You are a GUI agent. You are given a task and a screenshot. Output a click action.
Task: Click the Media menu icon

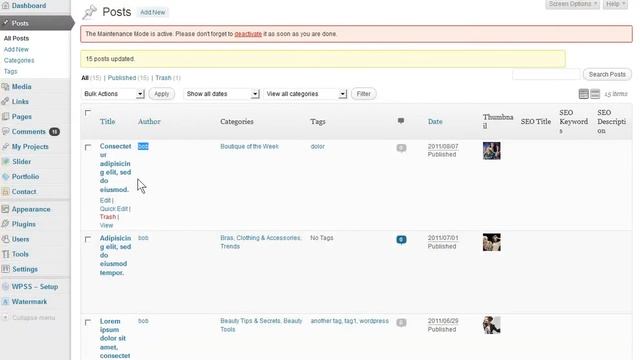click(5, 87)
